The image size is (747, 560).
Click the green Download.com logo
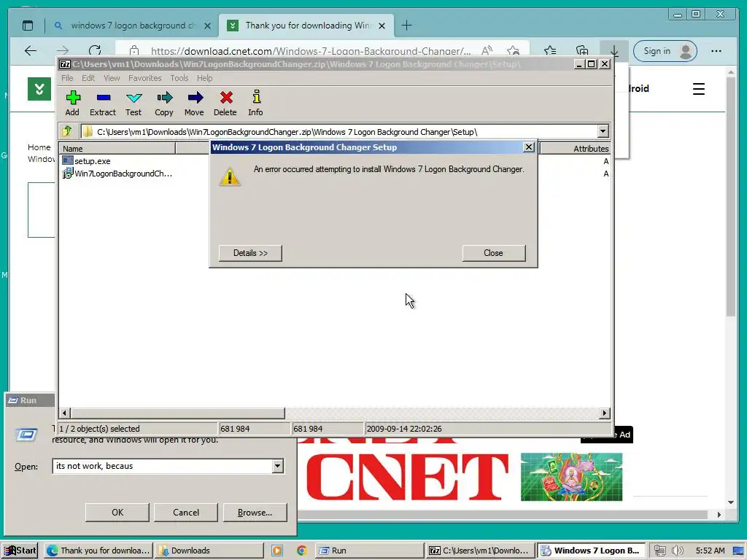pos(39,89)
